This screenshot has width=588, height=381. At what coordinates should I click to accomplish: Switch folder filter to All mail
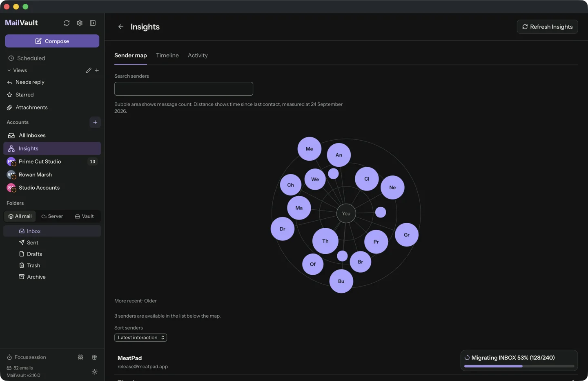(20, 216)
